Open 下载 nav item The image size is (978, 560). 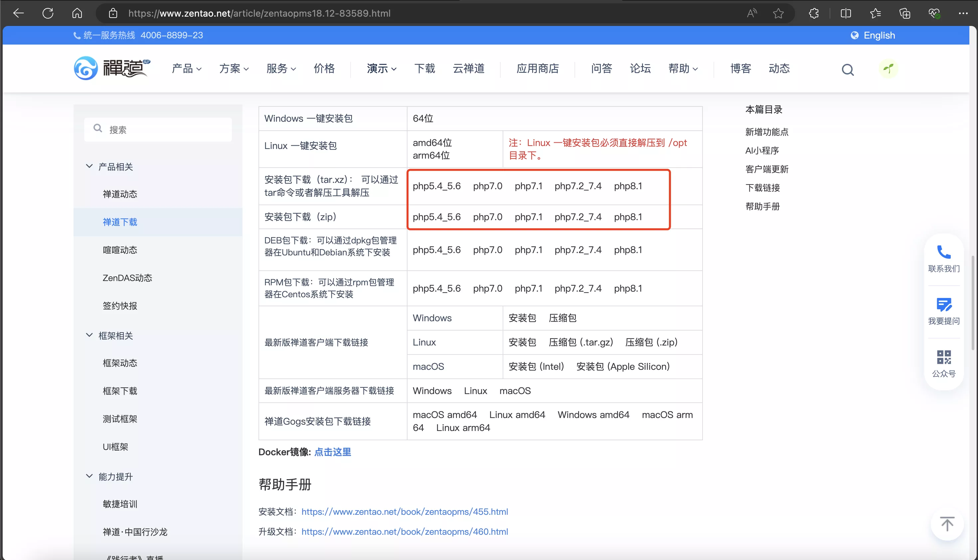[425, 69]
